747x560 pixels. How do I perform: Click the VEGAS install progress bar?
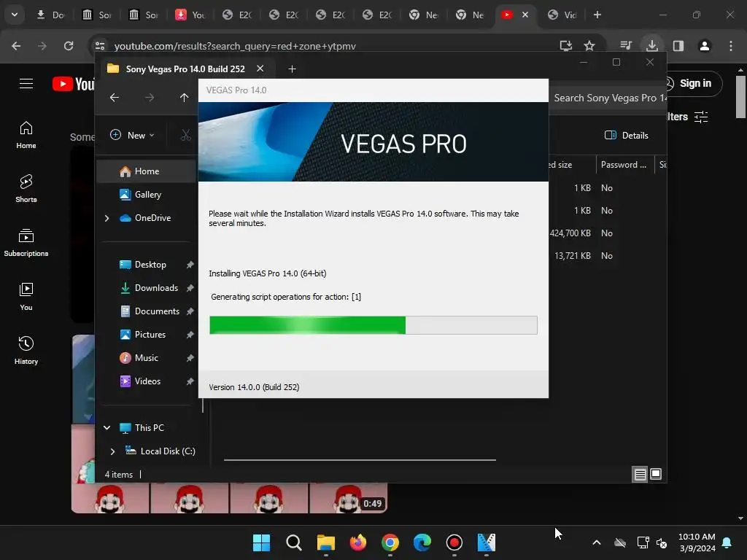click(373, 325)
